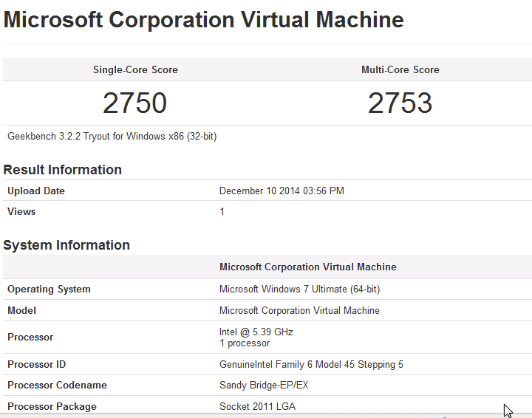Select the single-core score value 2750

click(135, 103)
